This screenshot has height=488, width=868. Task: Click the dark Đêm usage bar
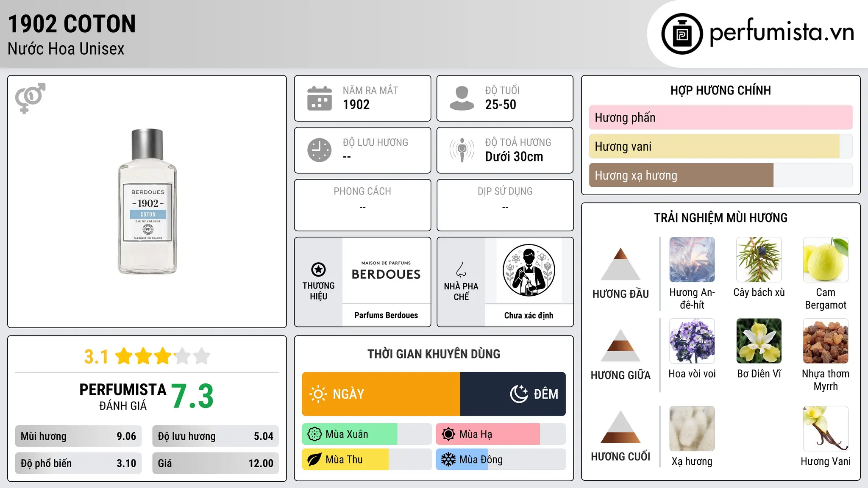pos(513,394)
